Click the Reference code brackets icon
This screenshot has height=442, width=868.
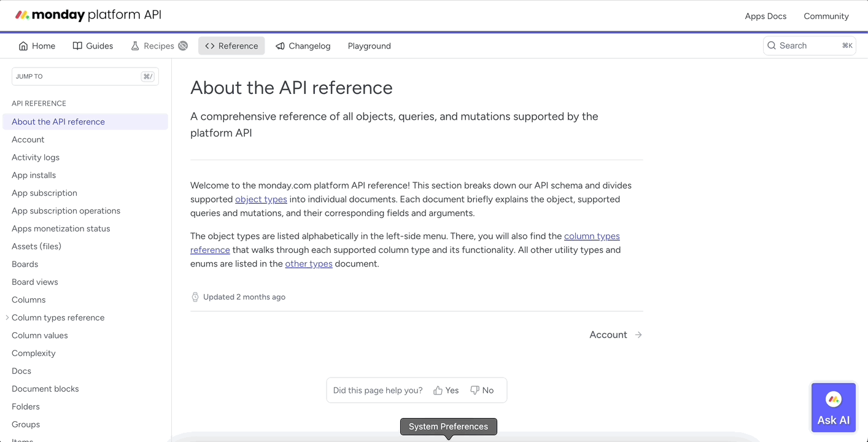point(210,46)
